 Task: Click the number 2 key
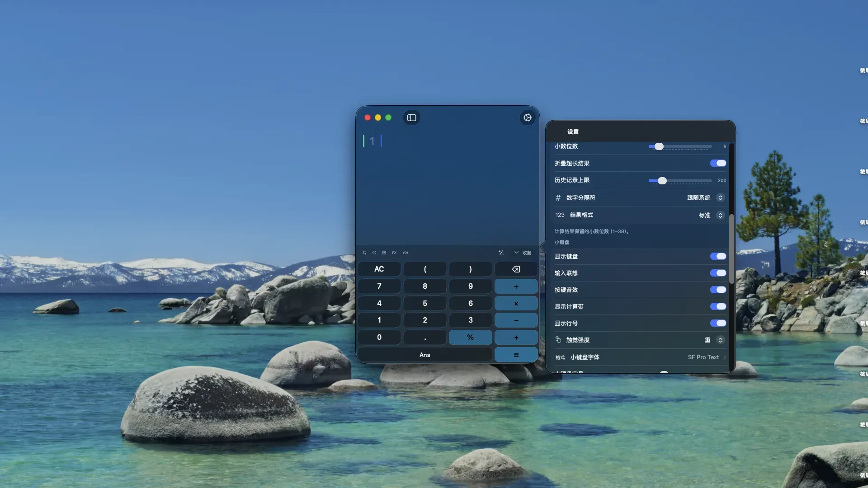(425, 320)
